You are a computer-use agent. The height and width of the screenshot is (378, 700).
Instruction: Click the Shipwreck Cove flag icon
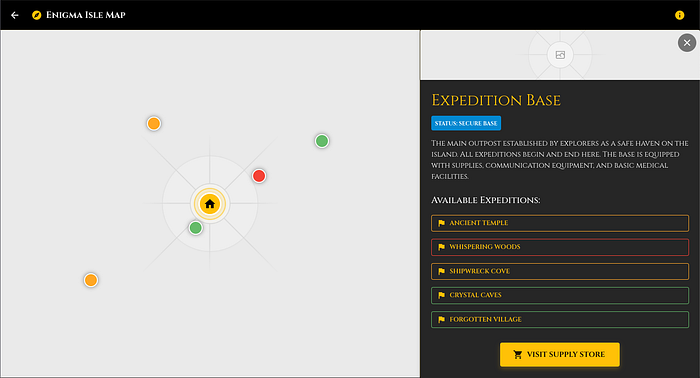(442, 271)
